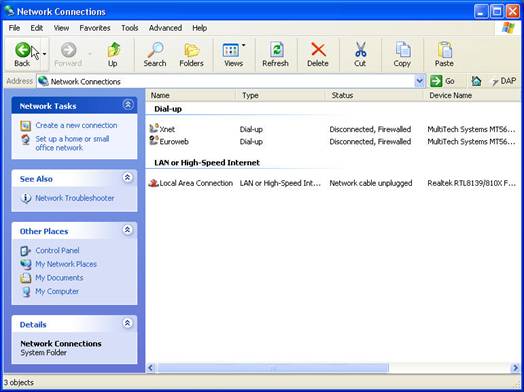Click the LAN or High-Speed Internet group header

207,163
